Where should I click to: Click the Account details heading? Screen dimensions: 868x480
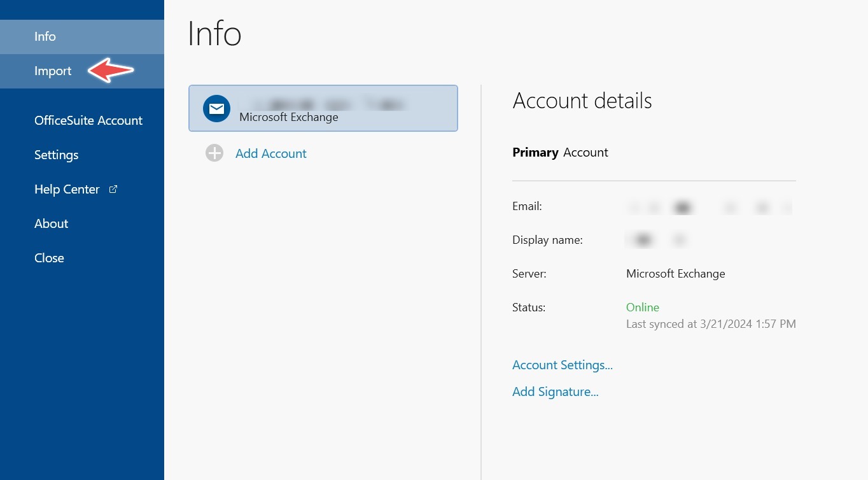click(582, 101)
